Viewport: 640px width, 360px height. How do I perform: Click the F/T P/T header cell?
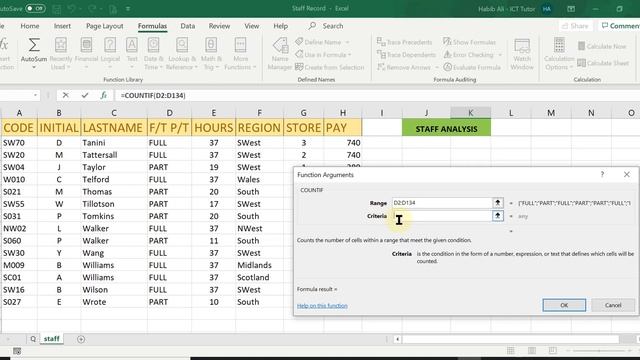tap(169, 128)
